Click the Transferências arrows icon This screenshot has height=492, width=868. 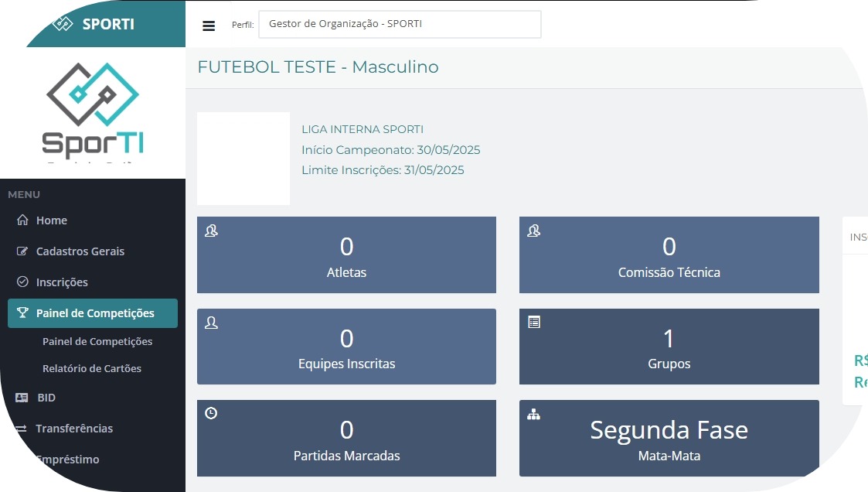click(x=22, y=429)
